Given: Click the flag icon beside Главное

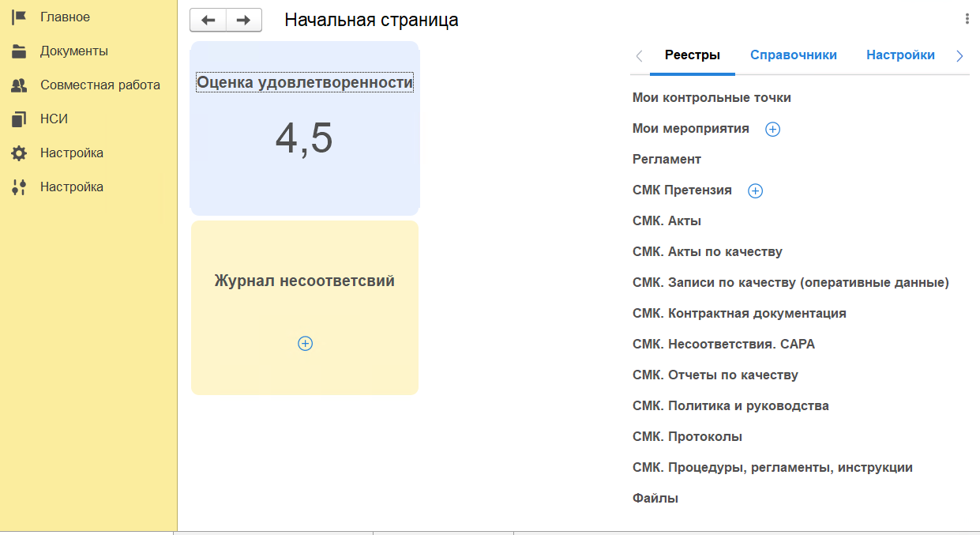Looking at the screenshot, I should tap(19, 17).
